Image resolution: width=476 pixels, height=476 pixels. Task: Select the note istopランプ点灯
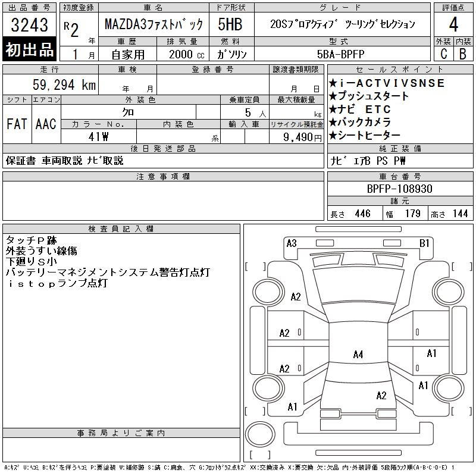click(58, 283)
